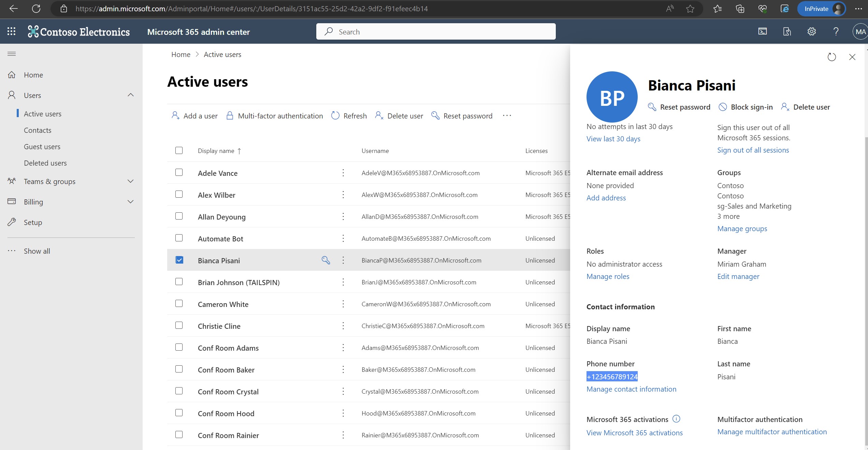
Task: Collapse the navigation menu hamburger icon
Action: 12,54
